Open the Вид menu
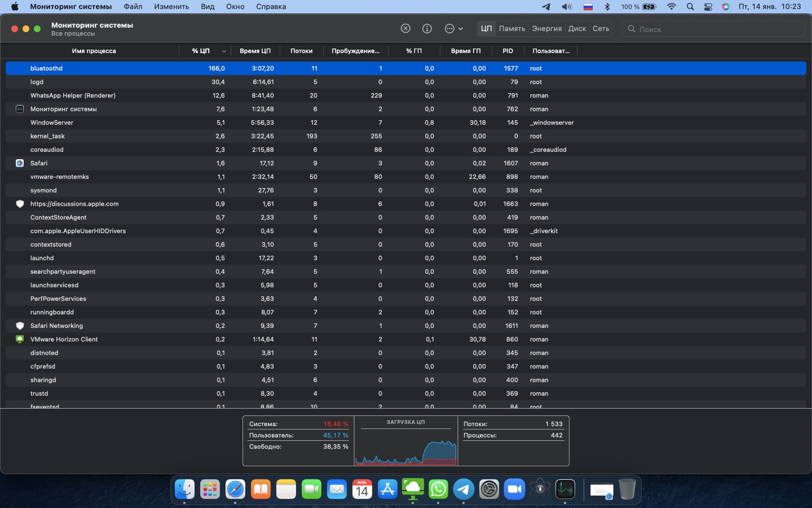This screenshot has width=812, height=508. pyautogui.click(x=208, y=7)
